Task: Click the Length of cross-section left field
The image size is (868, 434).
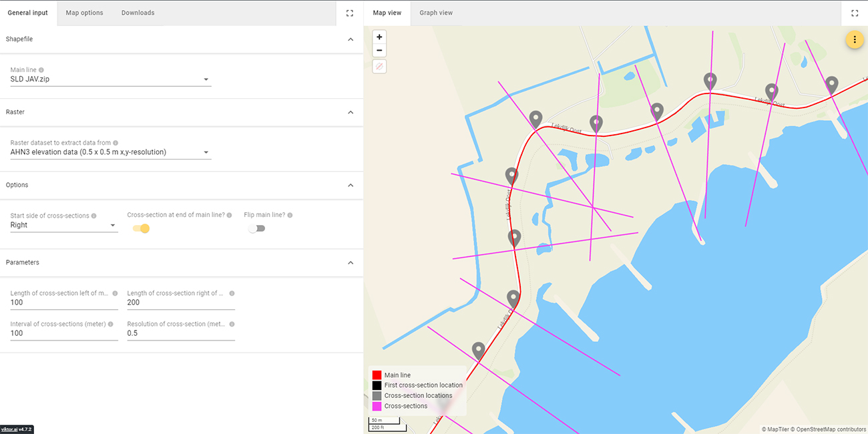Action: click(64, 302)
